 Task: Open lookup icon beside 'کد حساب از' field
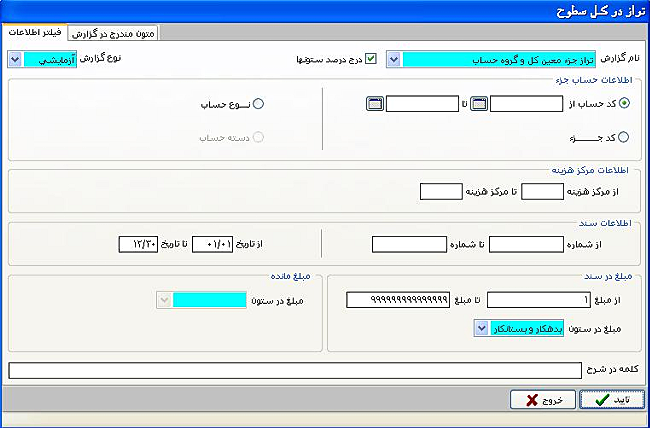479,103
